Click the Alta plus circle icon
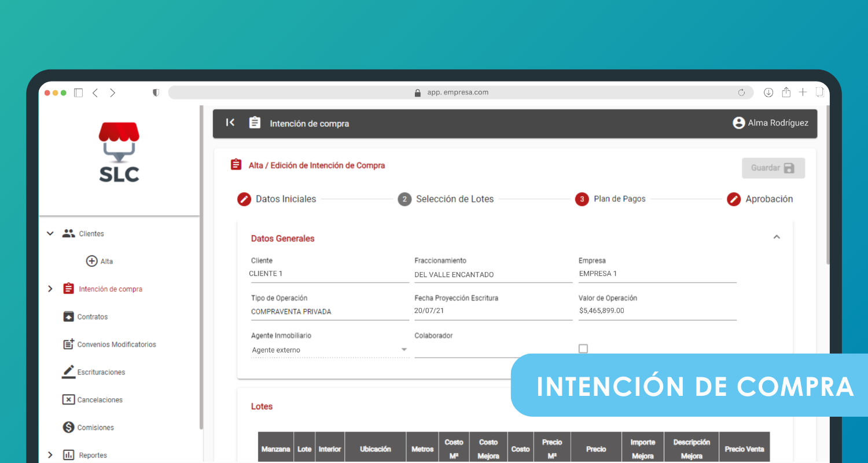This screenshot has width=868, height=463. coord(91,261)
